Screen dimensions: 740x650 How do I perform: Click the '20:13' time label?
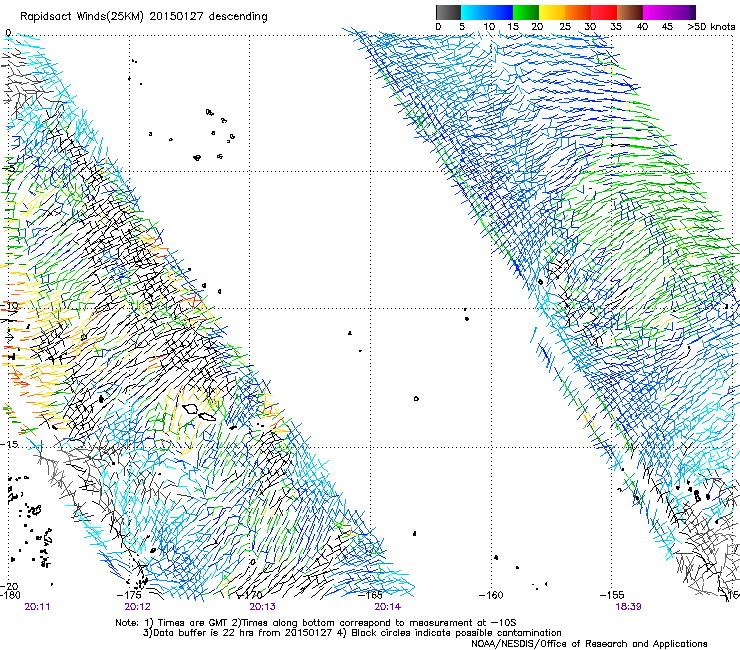click(x=262, y=607)
